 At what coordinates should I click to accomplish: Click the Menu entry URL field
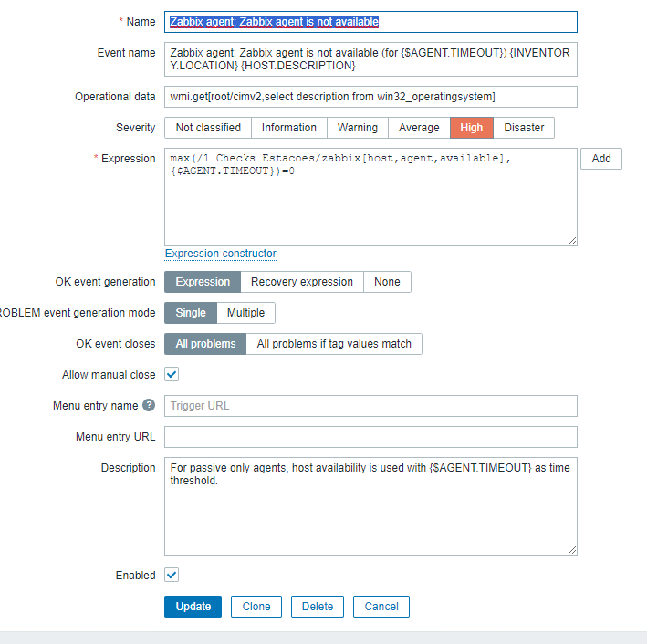[370, 437]
